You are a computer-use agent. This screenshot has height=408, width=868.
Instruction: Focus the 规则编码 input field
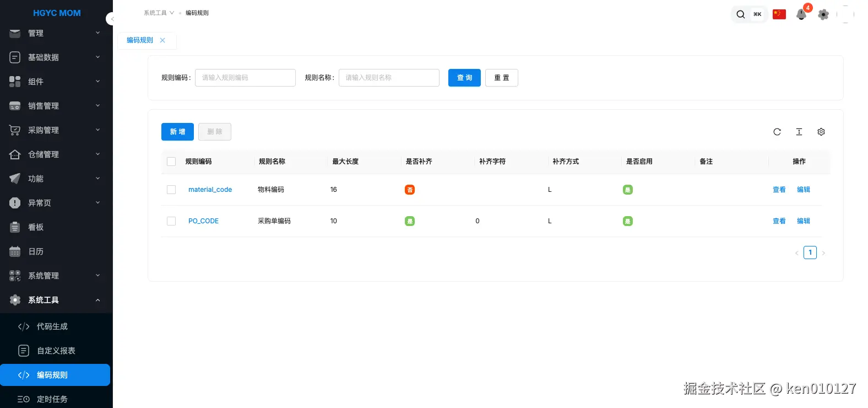click(245, 78)
